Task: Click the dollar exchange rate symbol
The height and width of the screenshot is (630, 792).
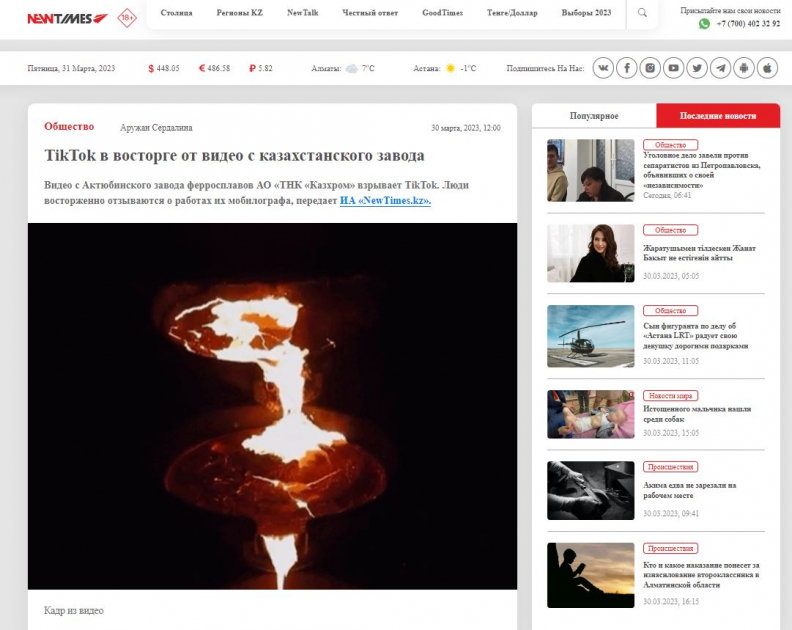Action: (x=151, y=68)
